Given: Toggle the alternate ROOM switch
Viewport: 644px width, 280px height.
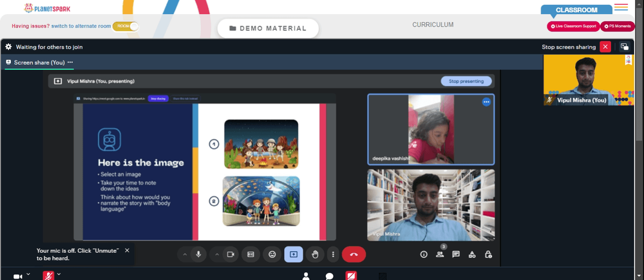Looking at the screenshot, I should [126, 26].
